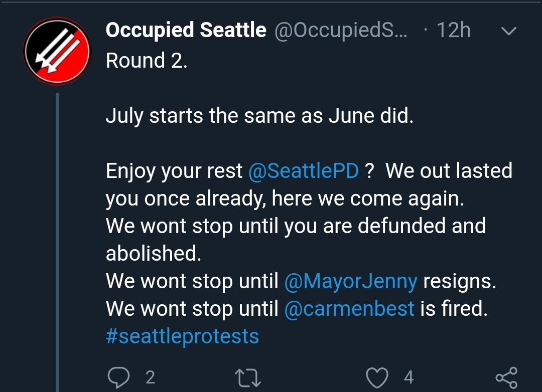Retweet this Occupied Seattle tweet
This screenshot has width=542, height=392.
pyautogui.click(x=248, y=377)
